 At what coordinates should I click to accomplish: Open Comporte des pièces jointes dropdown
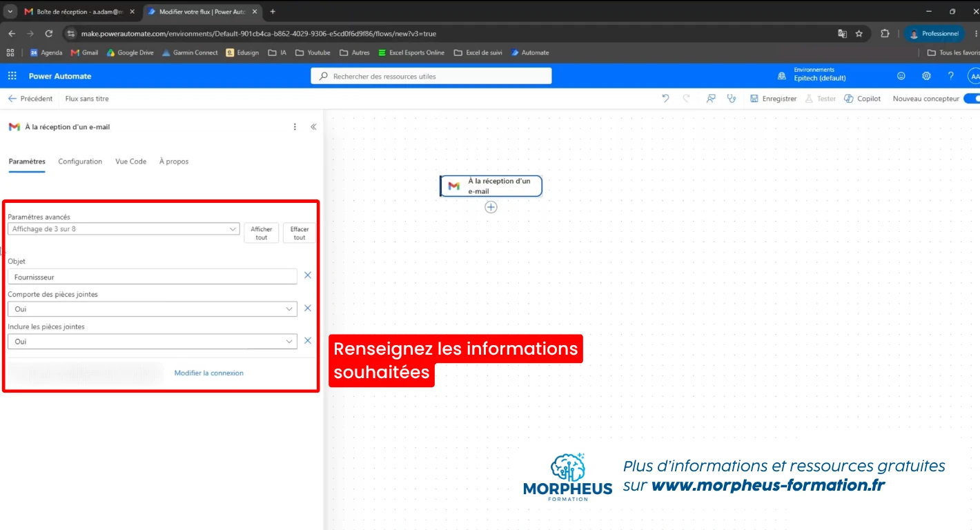tap(153, 308)
